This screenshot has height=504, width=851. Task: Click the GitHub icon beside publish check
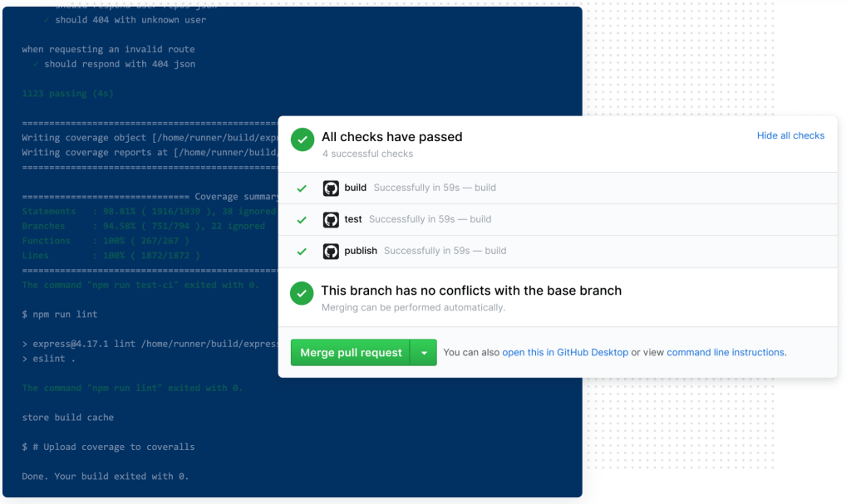tap(331, 251)
